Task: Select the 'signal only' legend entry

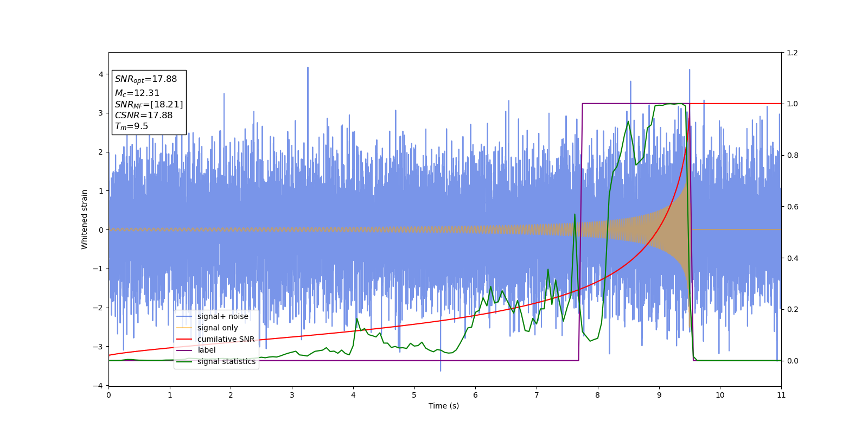Action: tap(218, 328)
